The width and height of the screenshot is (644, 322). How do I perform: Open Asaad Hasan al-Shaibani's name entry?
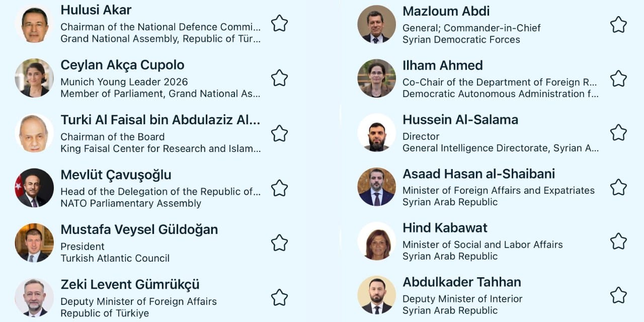point(478,174)
